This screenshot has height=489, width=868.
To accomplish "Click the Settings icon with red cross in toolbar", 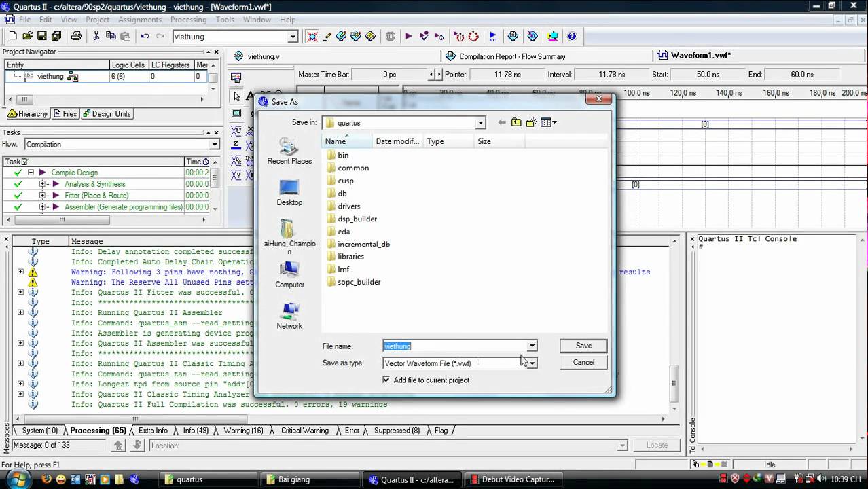I will point(312,36).
